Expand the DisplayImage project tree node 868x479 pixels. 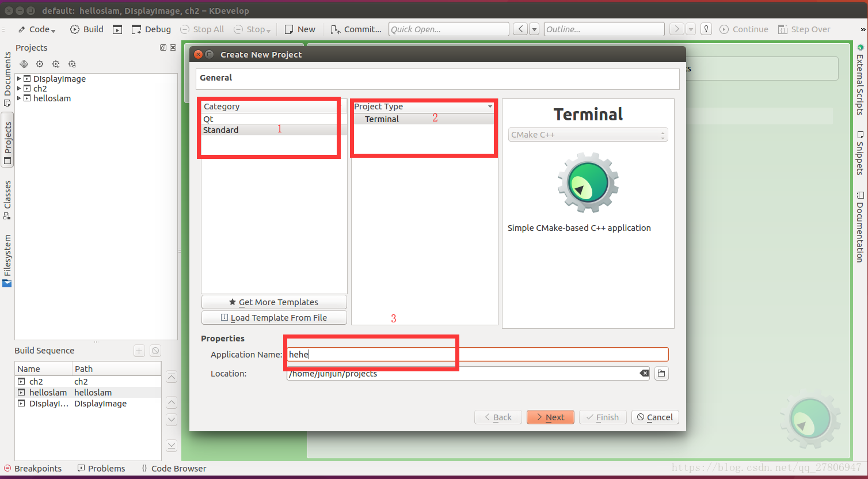pos(19,78)
